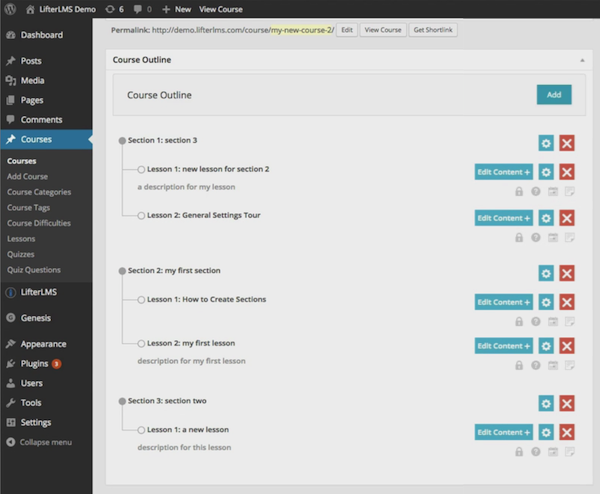This screenshot has width=600, height=494.
Task: Delete Section 3: section two
Action: pyautogui.click(x=567, y=404)
